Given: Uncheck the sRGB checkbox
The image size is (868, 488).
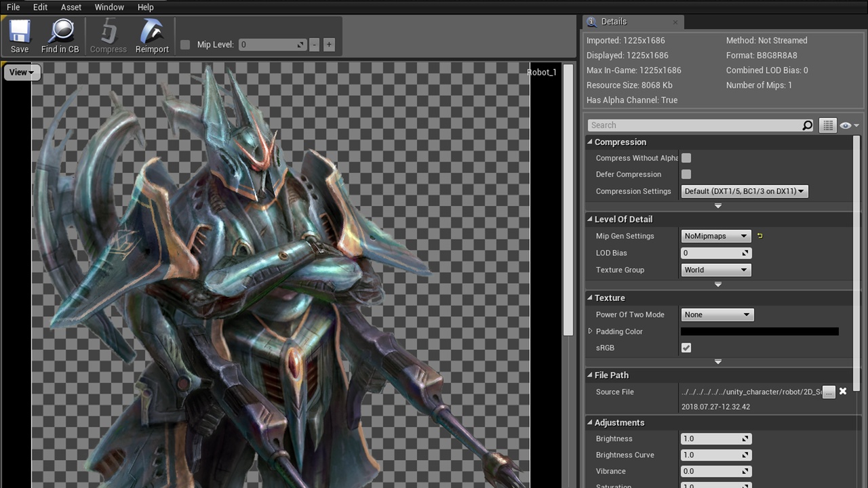Looking at the screenshot, I should pos(686,348).
